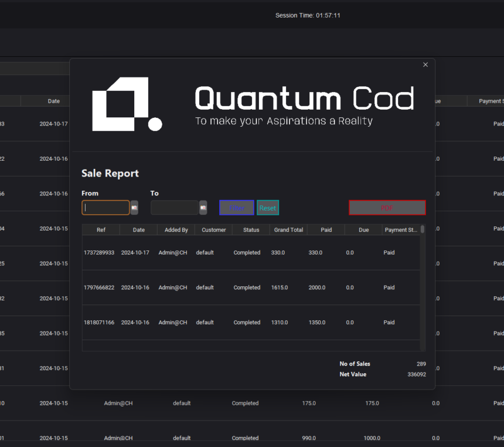Export the report with PDF button
The width and height of the screenshot is (504, 447).
(x=387, y=208)
